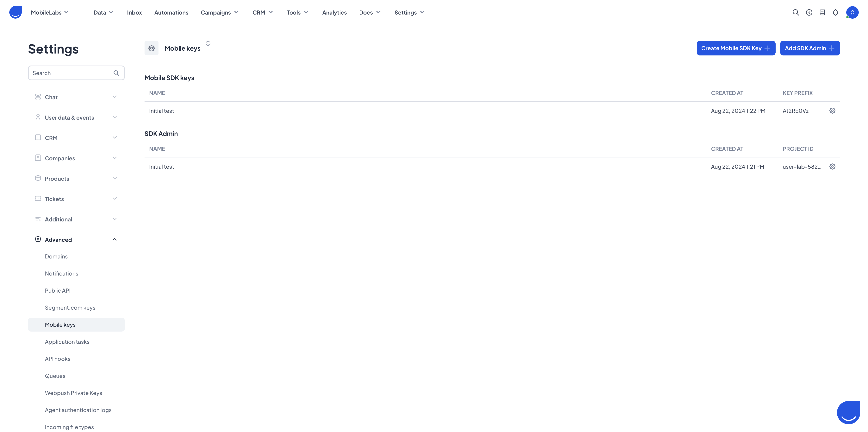Open settings gear for user-lab SDK Admin row

tap(832, 167)
